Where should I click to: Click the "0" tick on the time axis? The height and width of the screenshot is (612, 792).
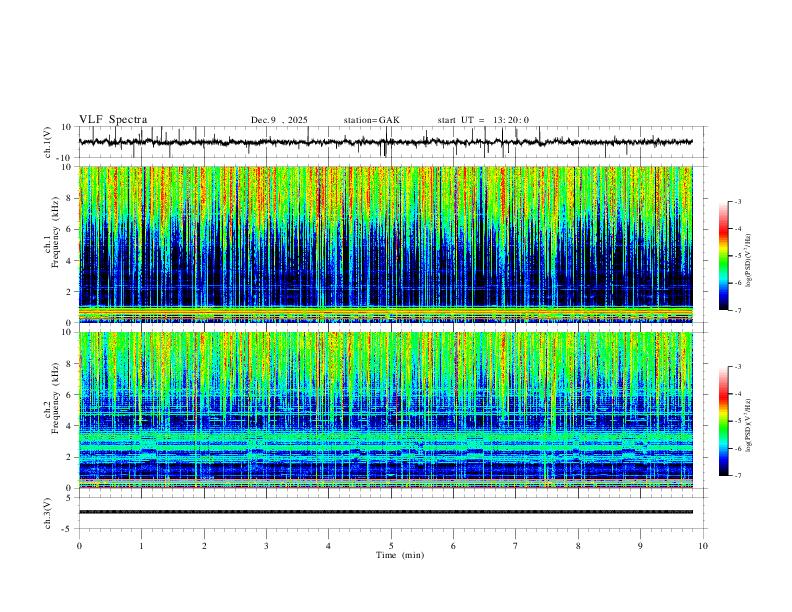click(x=79, y=546)
